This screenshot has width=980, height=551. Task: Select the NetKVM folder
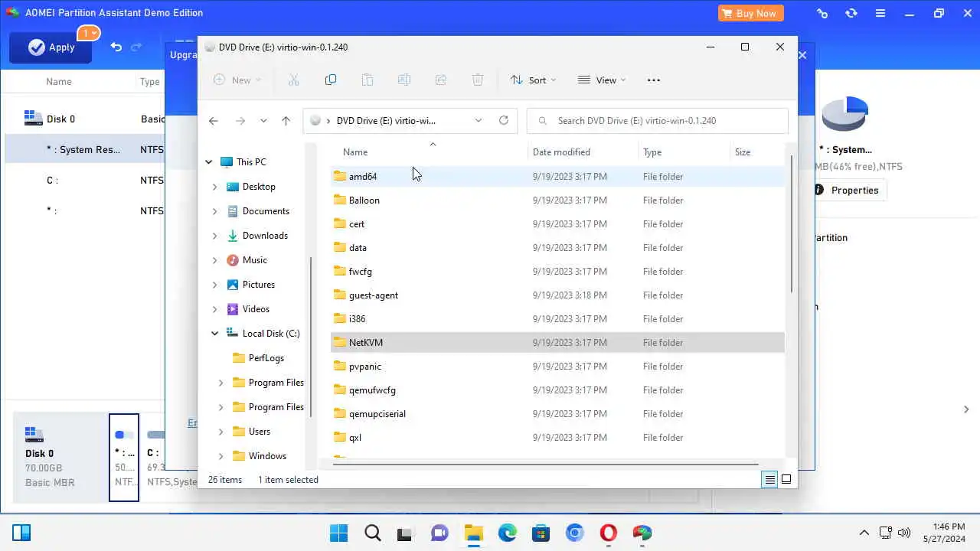pos(557,342)
